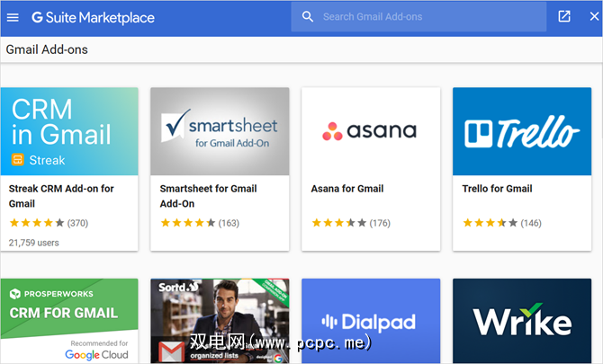Open the ProsperWorks CRM for Gmail card
This screenshot has width=603, height=364.
point(69,321)
